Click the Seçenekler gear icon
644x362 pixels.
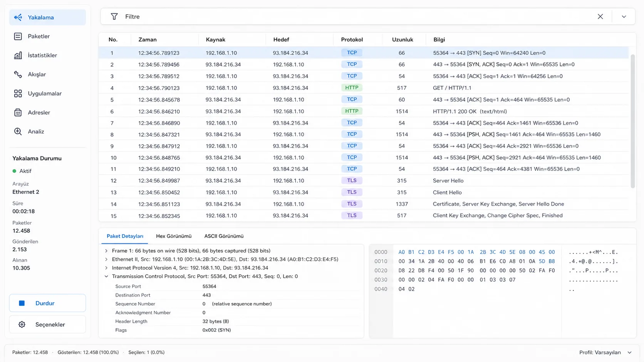(22, 324)
